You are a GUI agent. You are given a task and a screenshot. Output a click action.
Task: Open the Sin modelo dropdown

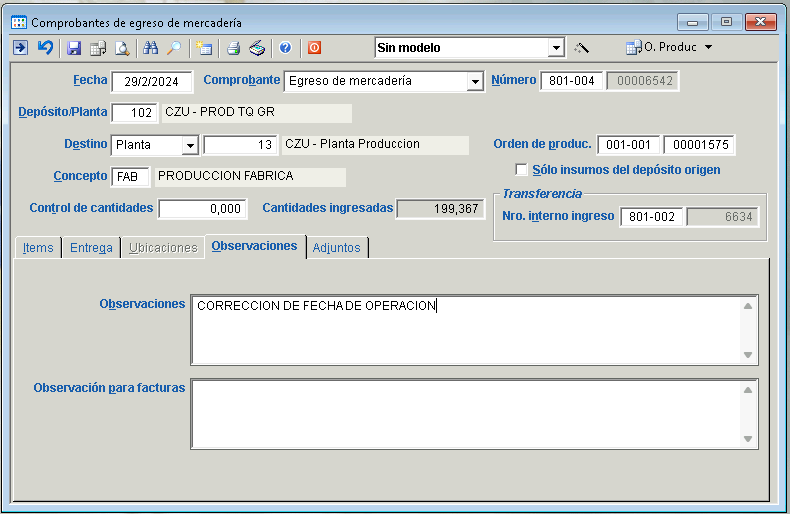(x=556, y=48)
